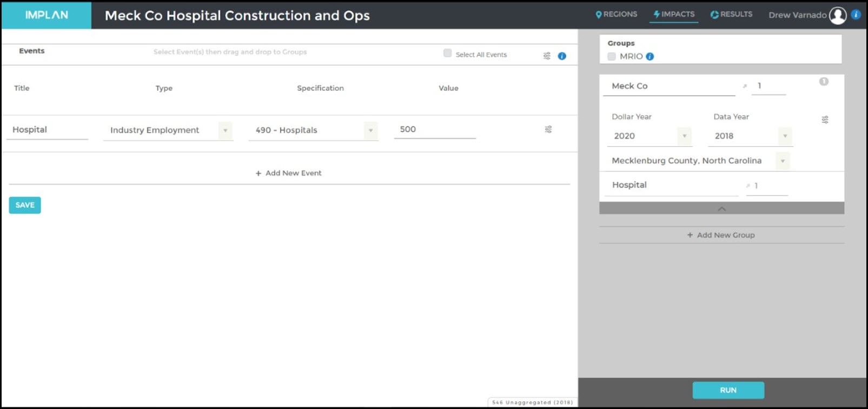Click the Title column header

tap(22, 88)
